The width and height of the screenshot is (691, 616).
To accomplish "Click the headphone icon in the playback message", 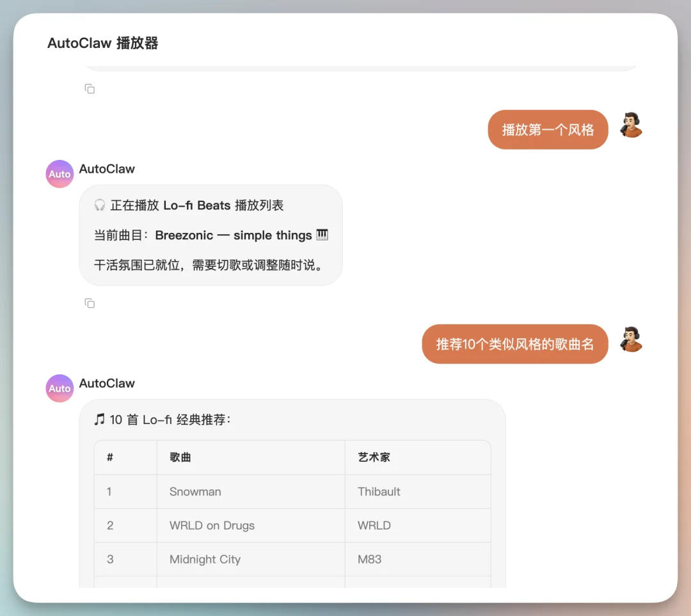I will click(99, 205).
